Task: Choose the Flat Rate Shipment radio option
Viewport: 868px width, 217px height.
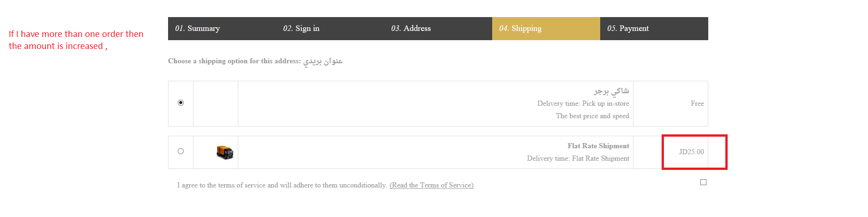Action: pyautogui.click(x=181, y=151)
